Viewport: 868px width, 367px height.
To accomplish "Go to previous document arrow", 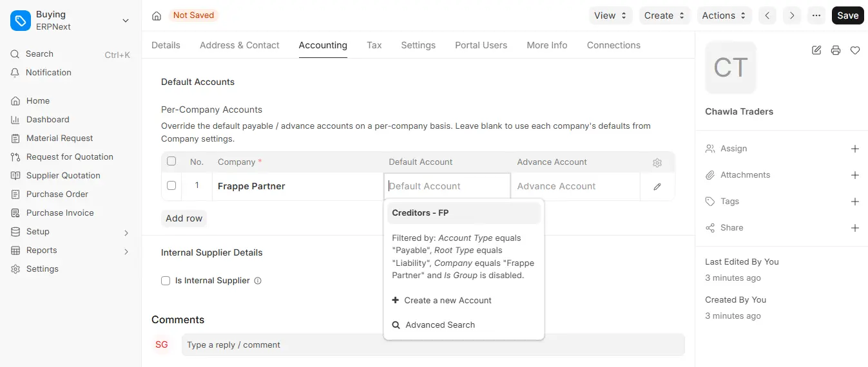I will [x=767, y=15].
